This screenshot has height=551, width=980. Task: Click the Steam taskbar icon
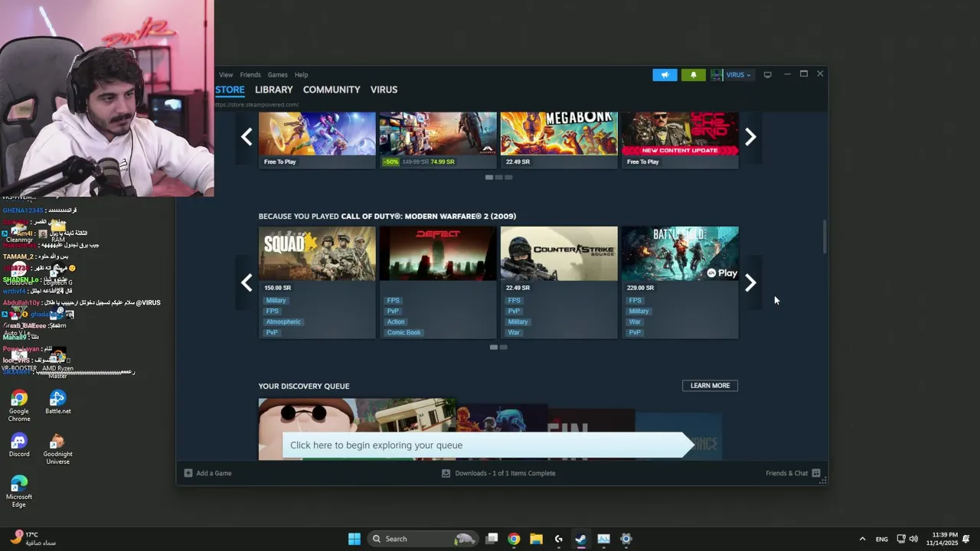581,539
